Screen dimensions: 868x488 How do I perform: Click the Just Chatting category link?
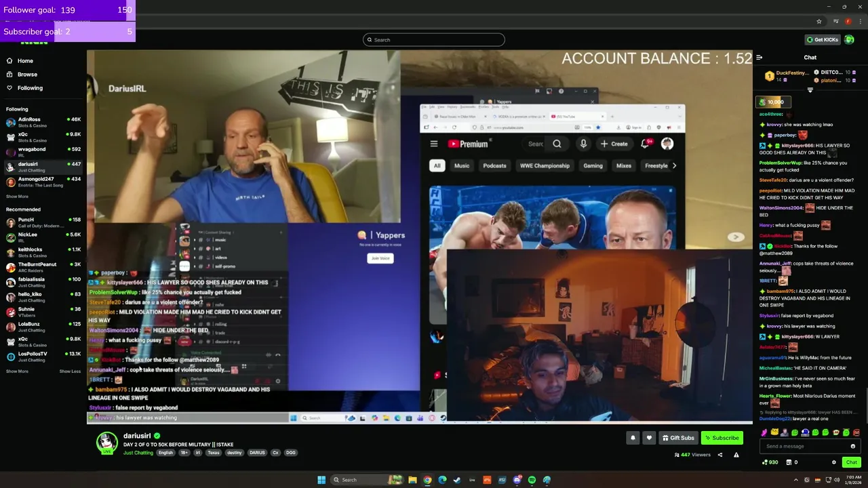click(x=138, y=453)
